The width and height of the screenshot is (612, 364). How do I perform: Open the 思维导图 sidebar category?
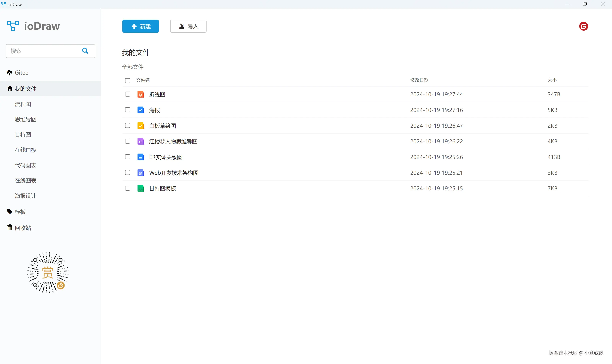click(x=25, y=119)
